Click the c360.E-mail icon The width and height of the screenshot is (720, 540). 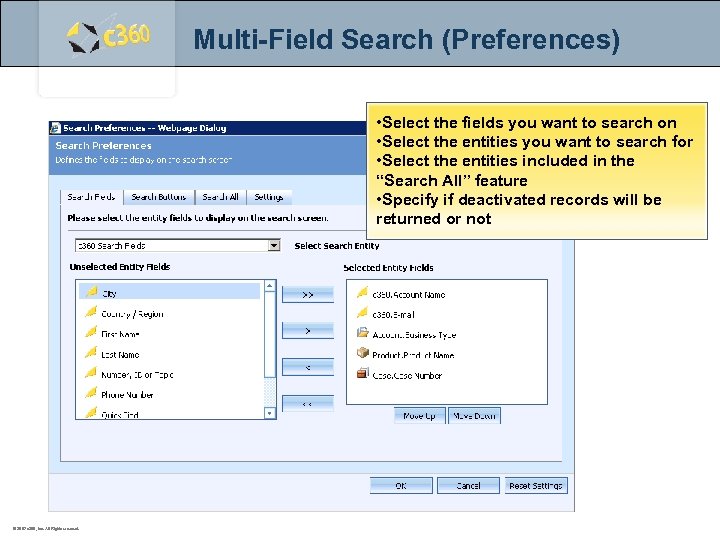[363, 313]
